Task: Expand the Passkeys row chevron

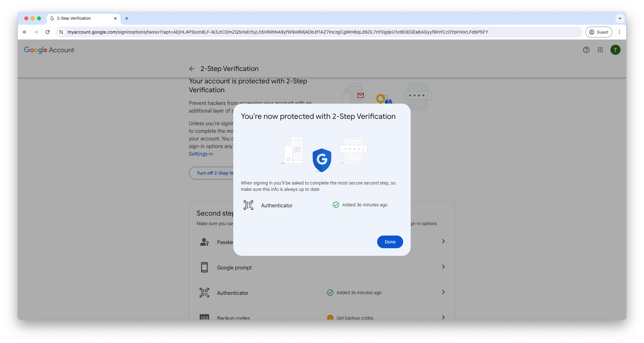Action: [443, 242]
